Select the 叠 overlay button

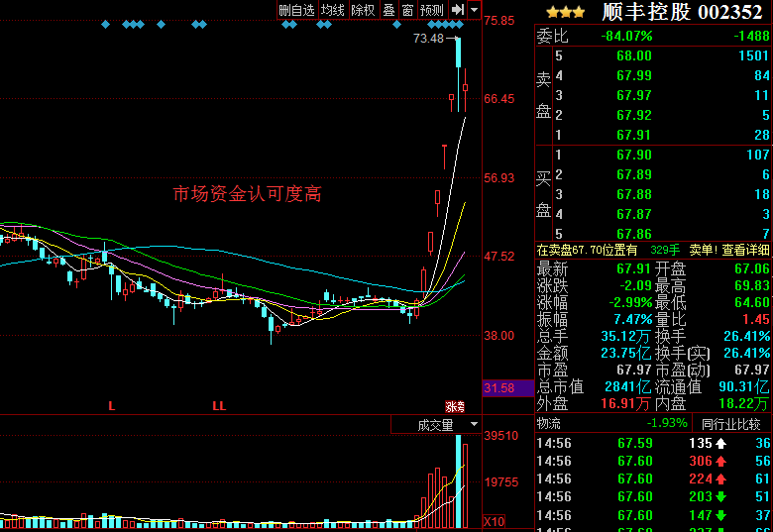coord(388,10)
